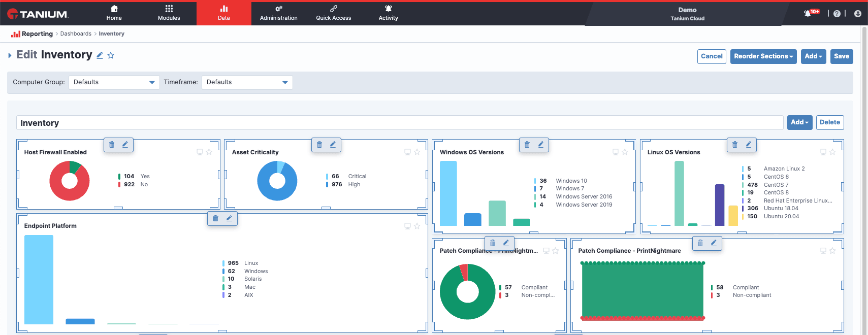Delete the Patch Compliance donut chart panel
This screenshot has height=335, width=868.
tap(493, 243)
